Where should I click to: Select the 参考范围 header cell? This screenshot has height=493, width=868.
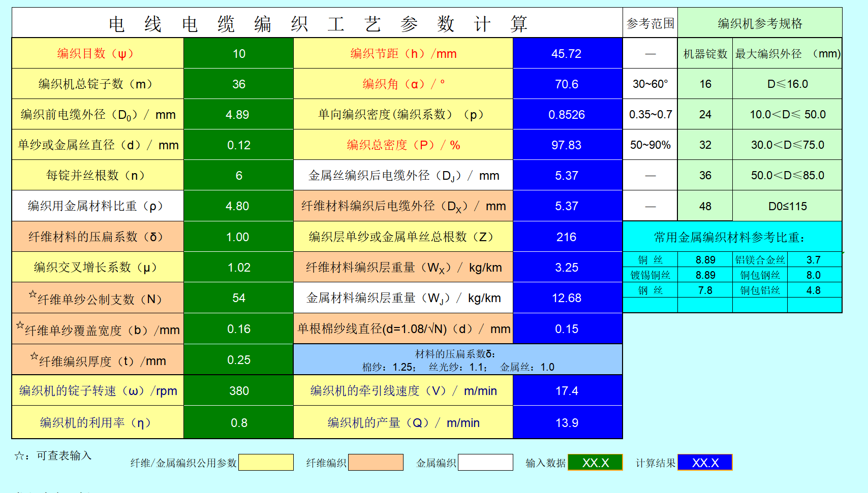coord(650,23)
